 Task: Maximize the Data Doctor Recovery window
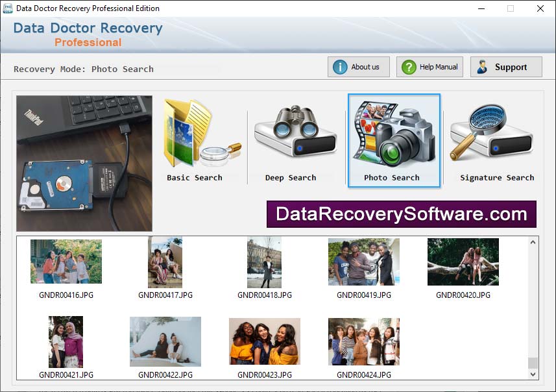tap(511, 8)
